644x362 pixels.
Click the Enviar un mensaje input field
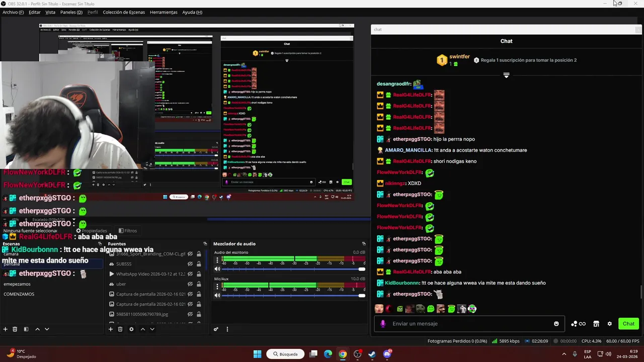470,324
